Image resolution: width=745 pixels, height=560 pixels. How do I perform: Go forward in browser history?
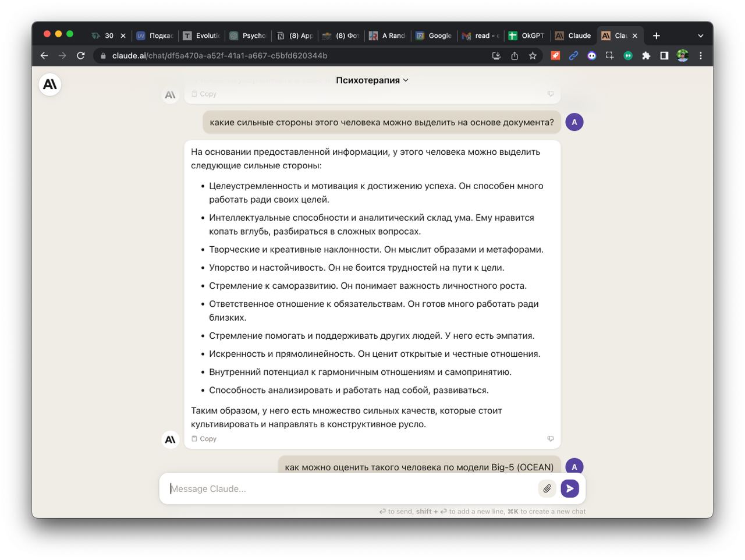(x=62, y=55)
